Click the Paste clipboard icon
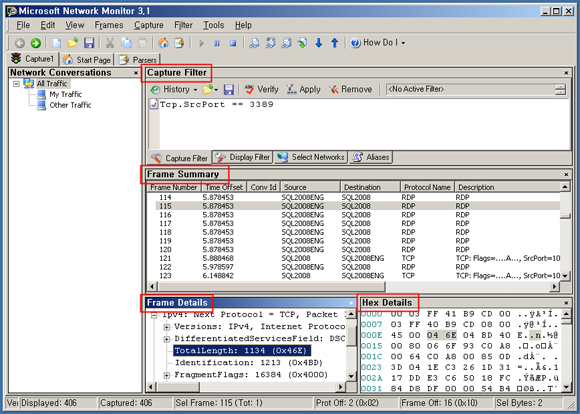Screen dimensions: 580x414 (x=142, y=43)
